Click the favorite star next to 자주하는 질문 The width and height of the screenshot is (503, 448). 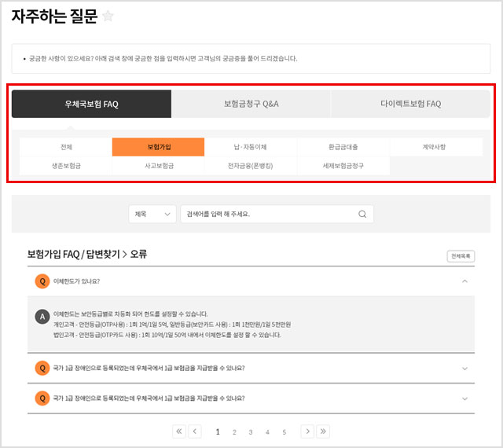(x=108, y=16)
